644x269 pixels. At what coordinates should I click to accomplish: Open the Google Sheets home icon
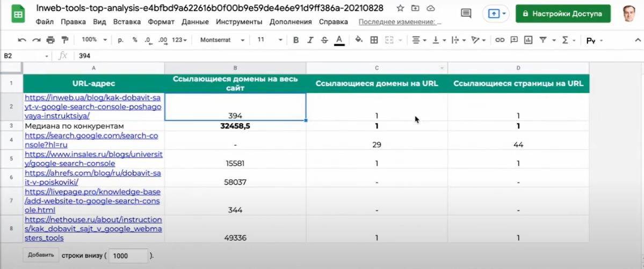tap(18, 15)
